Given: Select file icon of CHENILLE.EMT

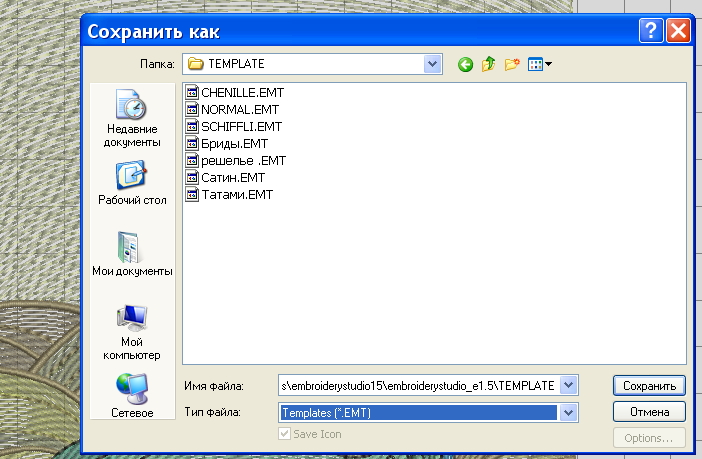Looking at the screenshot, I should (x=192, y=92).
